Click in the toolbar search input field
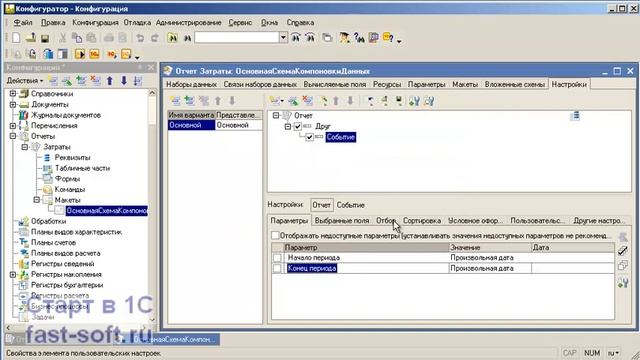 [x=237, y=38]
